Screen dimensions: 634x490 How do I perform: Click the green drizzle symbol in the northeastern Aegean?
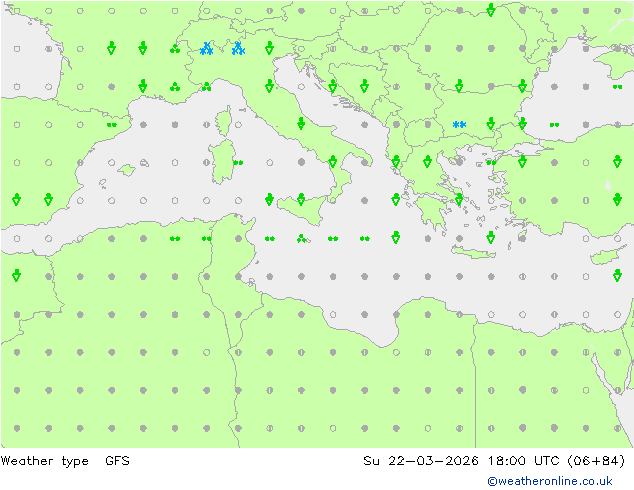491,163
